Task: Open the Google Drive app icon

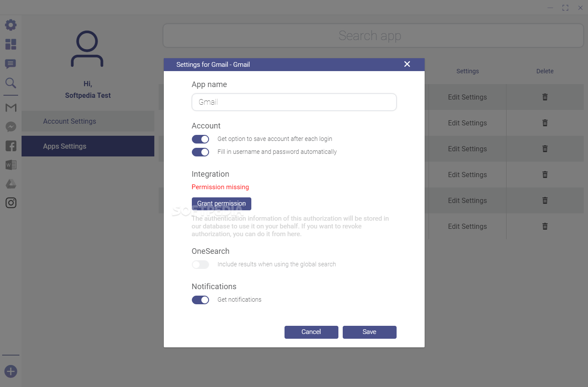Action: [11, 184]
